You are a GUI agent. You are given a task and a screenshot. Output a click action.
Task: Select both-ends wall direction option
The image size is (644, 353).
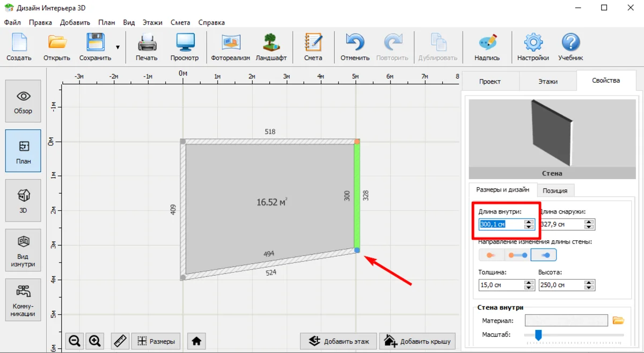click(x=517, y=255)
